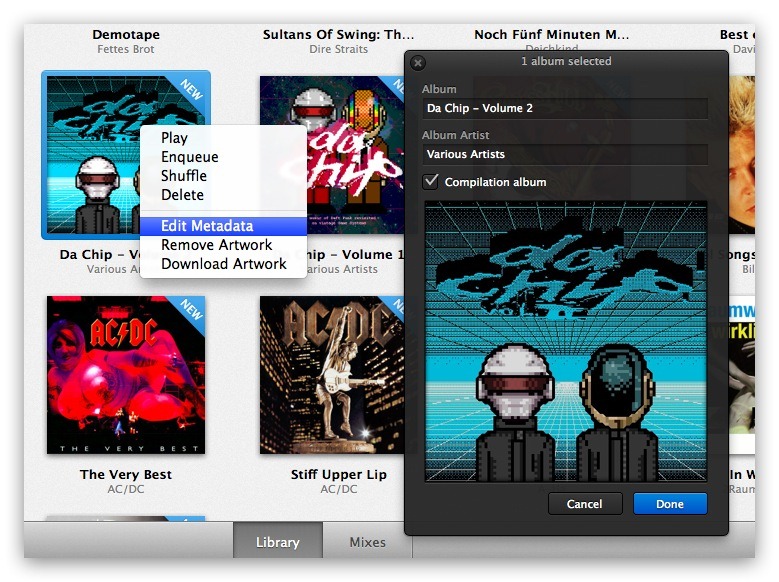
Task: Select Download Artwork menu entry
Action: click(x=224, y=263)
